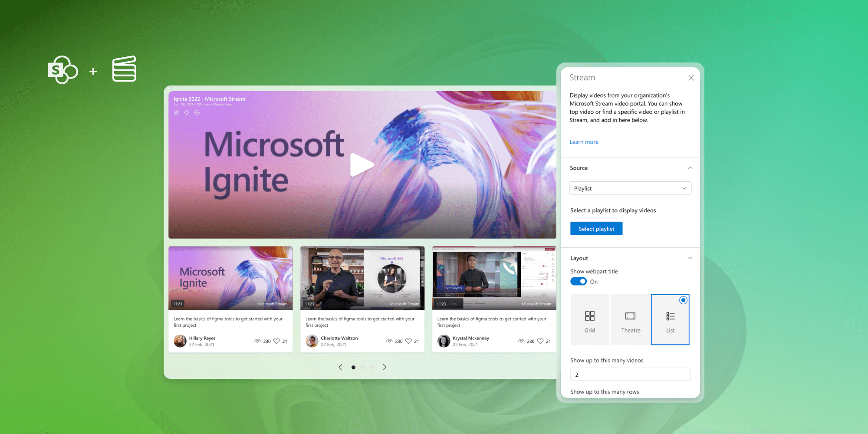Collapse the Source section chevron
868x434 pixels.
690,168
